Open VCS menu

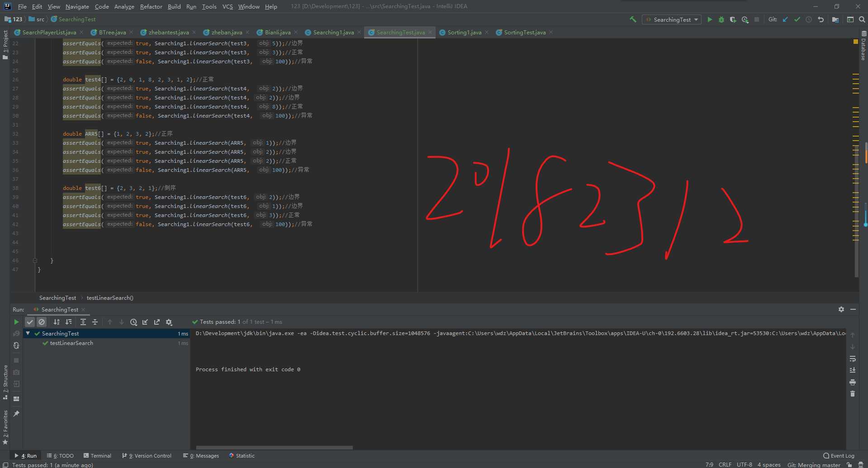tap(228, 6)
